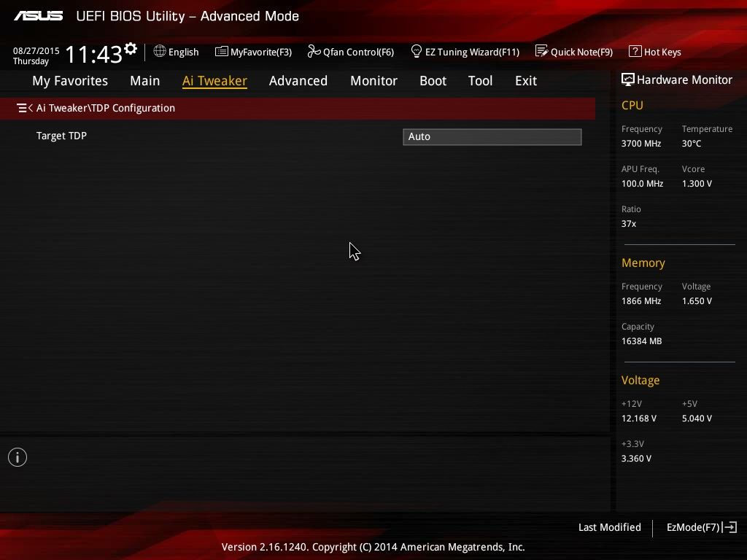747x560 pixels.
Task: Click the Memory section heading
Action: pyautogui.click(x=643, y=262)
